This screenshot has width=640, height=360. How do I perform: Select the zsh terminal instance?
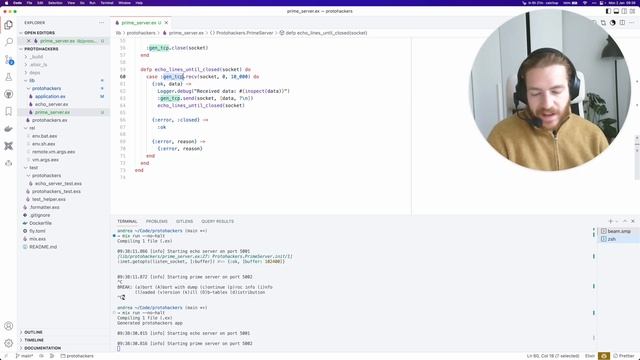(x=618, y=239)
